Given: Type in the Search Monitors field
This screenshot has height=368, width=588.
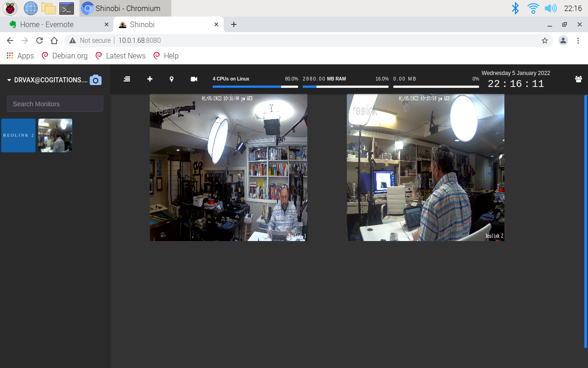Looking at the screenshot, I should pyautogui.click(x=55, y=104).
